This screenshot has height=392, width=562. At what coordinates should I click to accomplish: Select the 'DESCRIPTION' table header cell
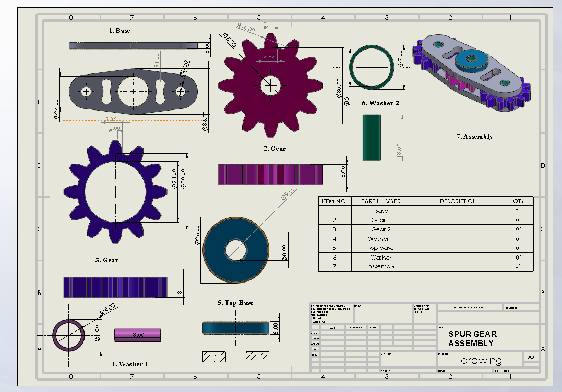pos(458,201)
